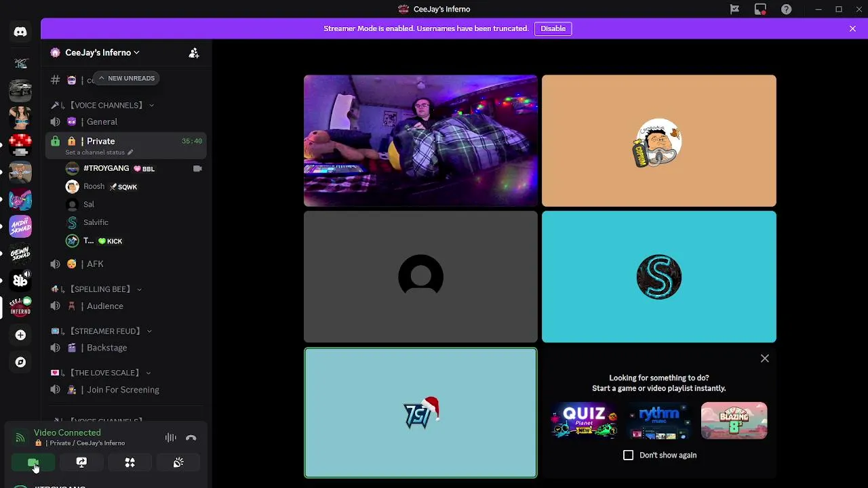Open noise suppression settings icon

point(170,438)
